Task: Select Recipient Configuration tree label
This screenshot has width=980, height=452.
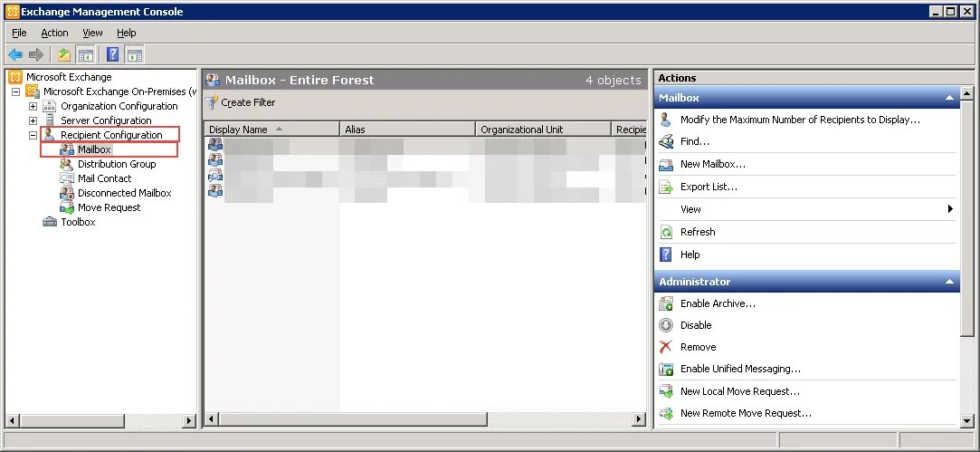Action: pos(111,135)
